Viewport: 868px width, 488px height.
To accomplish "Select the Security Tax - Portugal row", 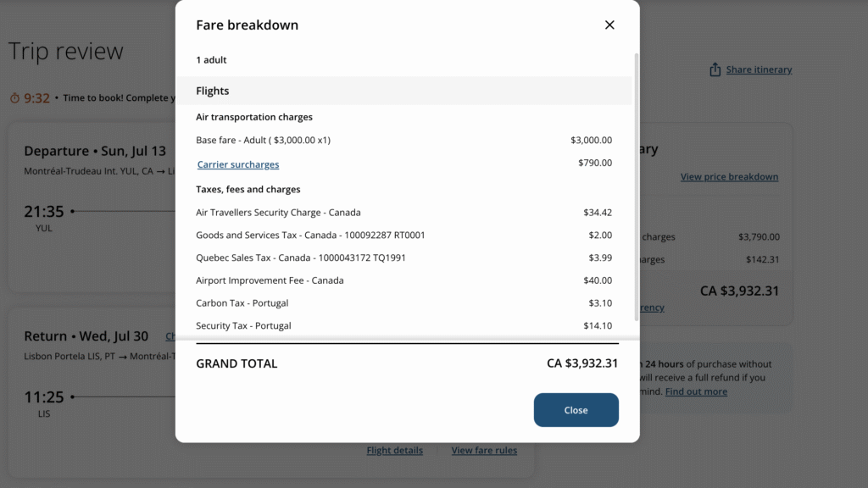I will coord(403,326).
